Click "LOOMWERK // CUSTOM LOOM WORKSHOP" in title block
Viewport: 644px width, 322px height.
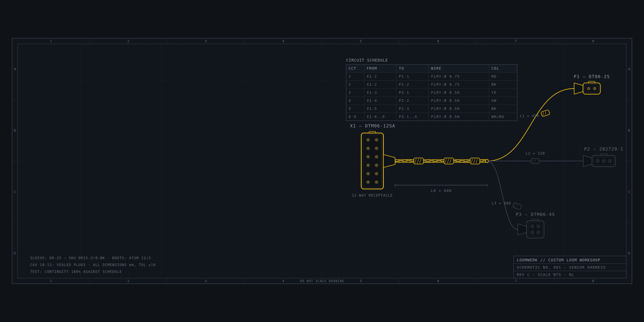click(558, 260)
